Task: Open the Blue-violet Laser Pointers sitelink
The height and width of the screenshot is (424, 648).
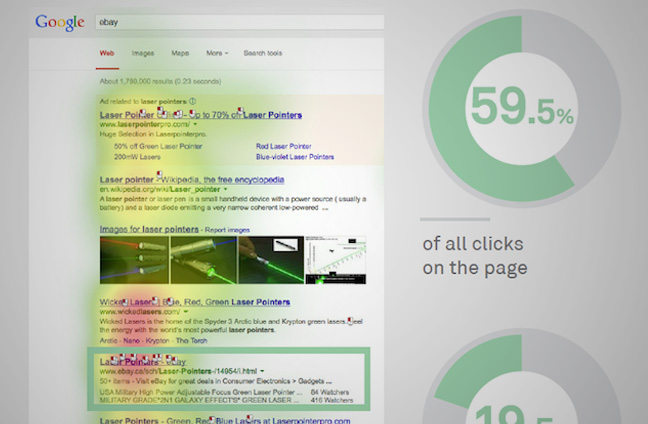Action: click(295, 157)
